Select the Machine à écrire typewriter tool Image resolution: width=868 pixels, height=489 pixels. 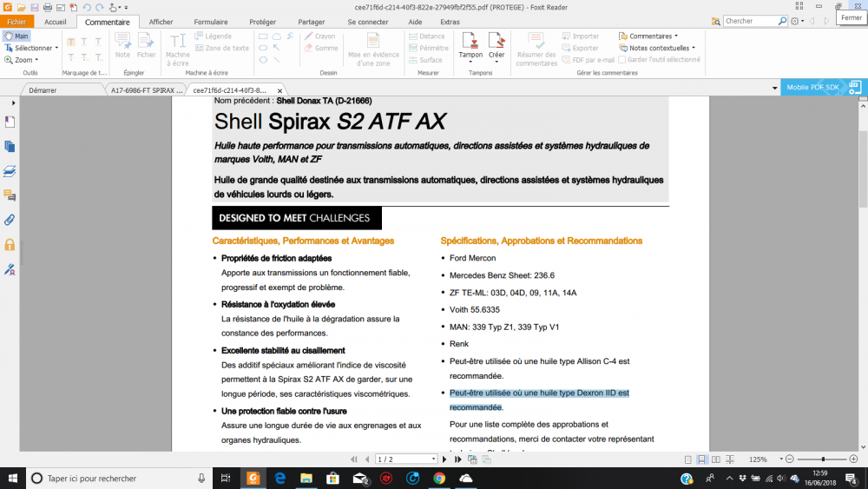(x=178, y=50)
